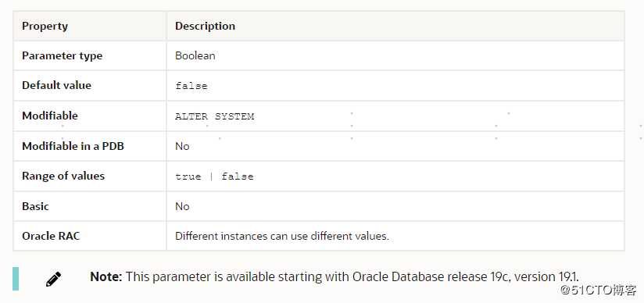Click the Modifiable in a PDB label

(73, 146)
